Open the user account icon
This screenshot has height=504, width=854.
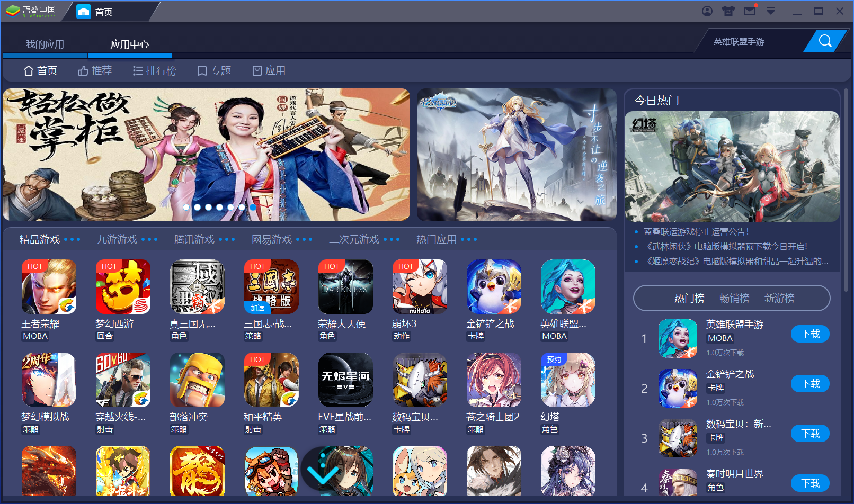(707, 11)
